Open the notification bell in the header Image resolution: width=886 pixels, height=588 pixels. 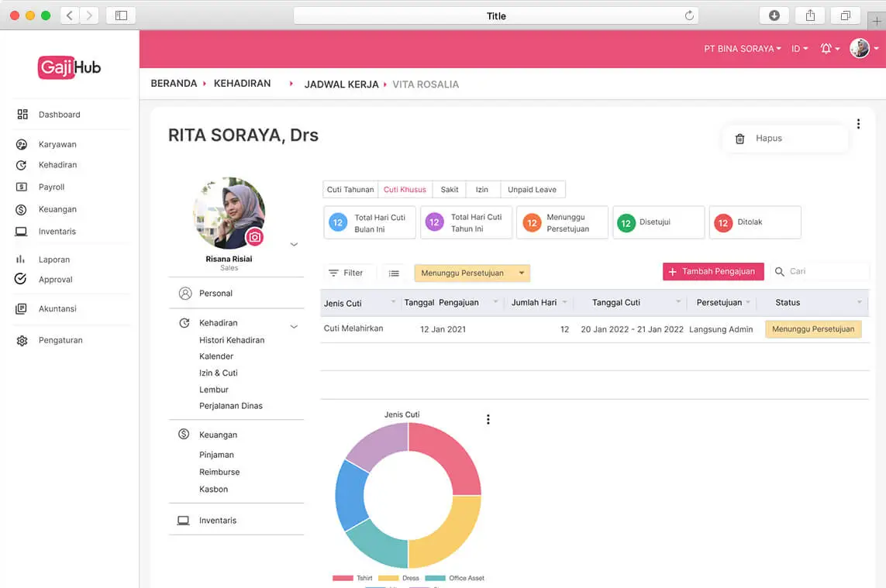[826, 48]
